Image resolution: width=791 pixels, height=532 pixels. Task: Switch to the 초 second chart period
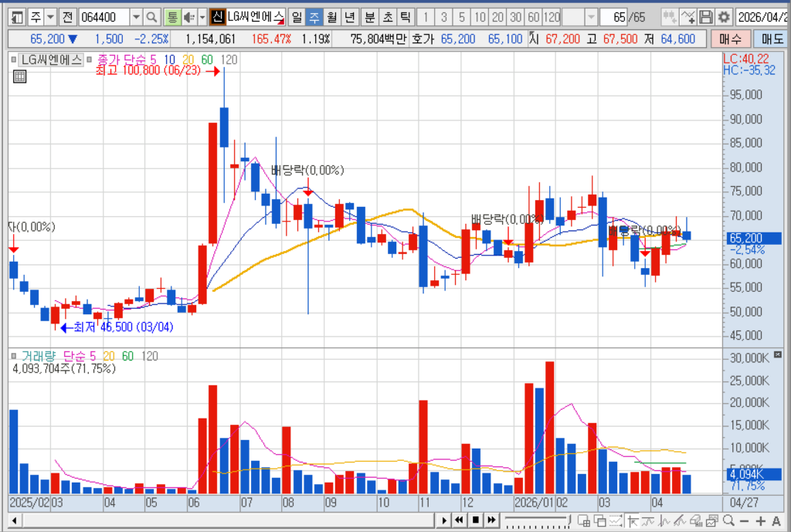tap(388, 18)
